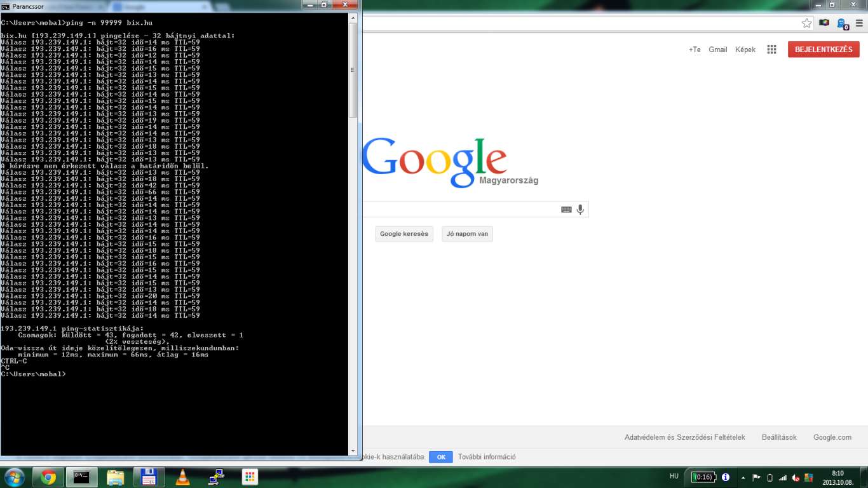The width and height of the screenshot is (868, 488).
Task: Click the 'Csomagok: küldött = 43' statistics line
Action: 130,335
